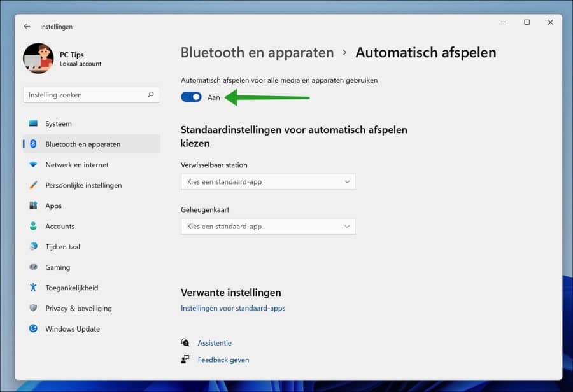Viewport: 573px width, 392px height.
Task: Turn off the Automatisch afspelen toggle
Action: click(191, 97)
